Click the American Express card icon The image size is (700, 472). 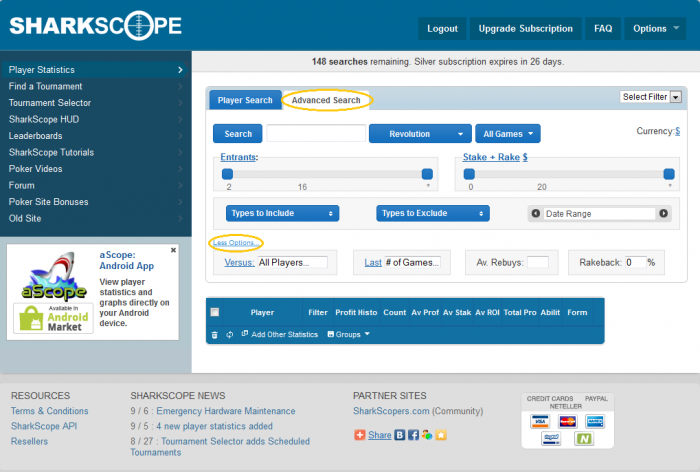[595, 421]
